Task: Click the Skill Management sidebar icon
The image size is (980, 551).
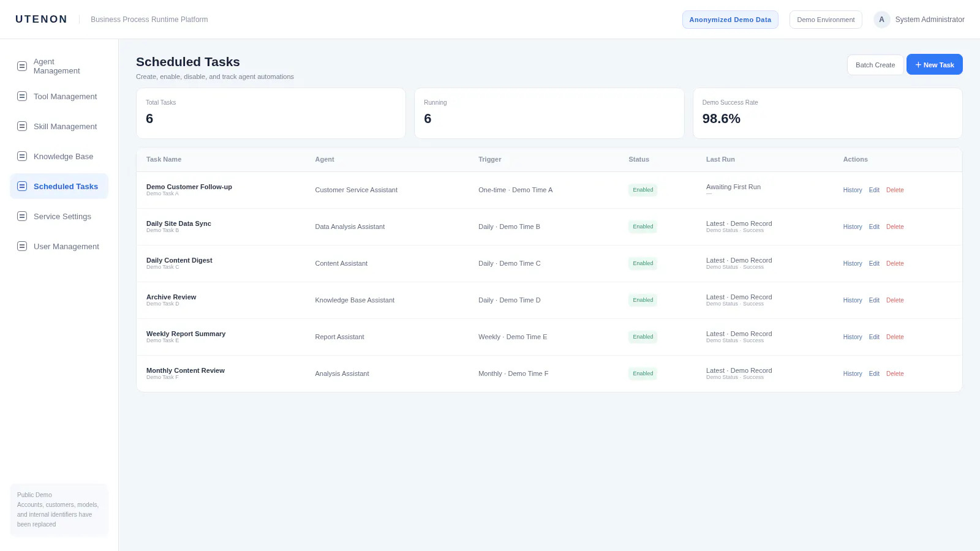Action: coord(22,126)
